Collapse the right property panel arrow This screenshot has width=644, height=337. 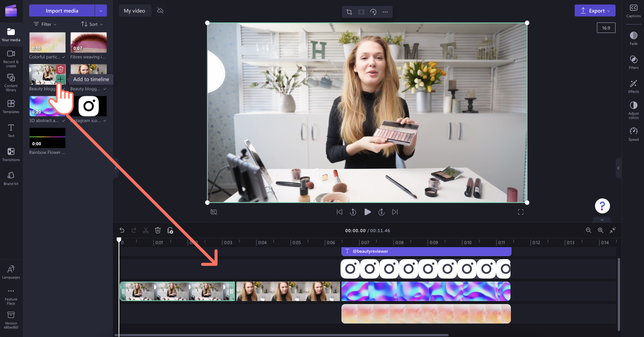point(618,168)
